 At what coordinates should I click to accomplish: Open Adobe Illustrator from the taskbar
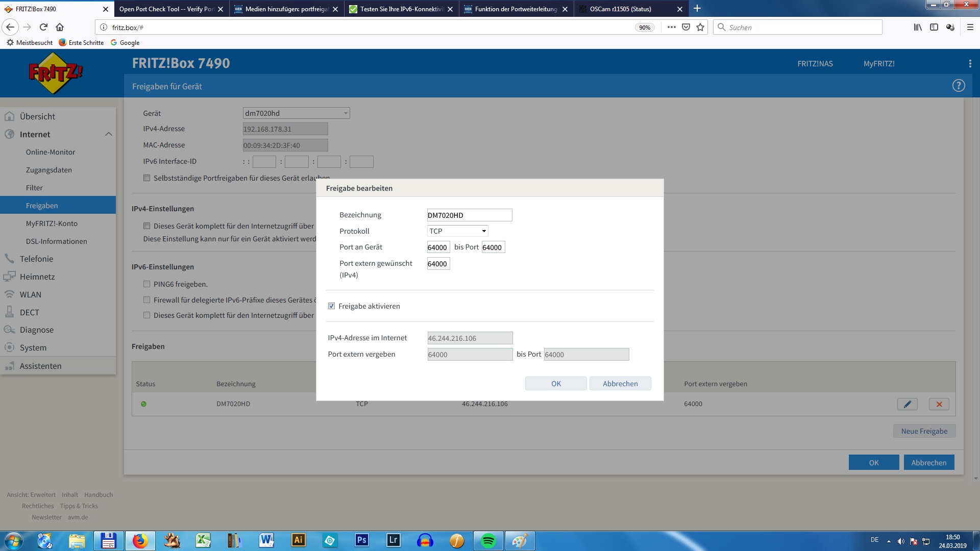[x=299, y=541]
